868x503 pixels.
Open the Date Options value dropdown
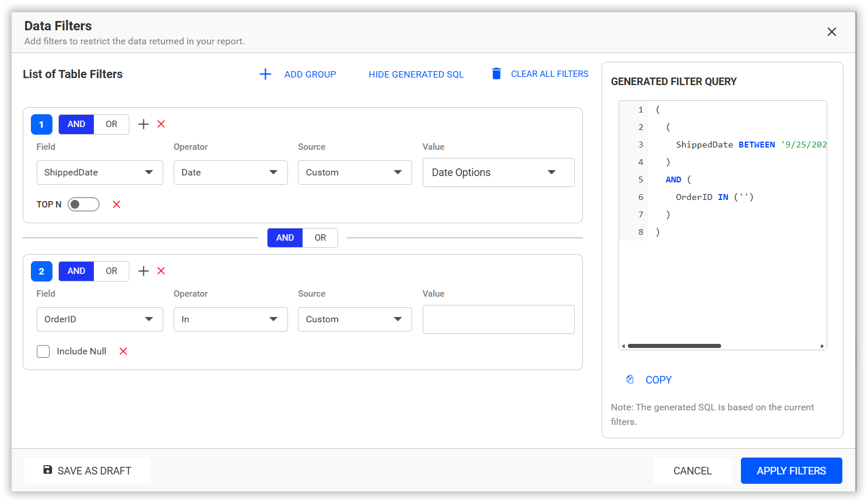(x=498, y=173)
